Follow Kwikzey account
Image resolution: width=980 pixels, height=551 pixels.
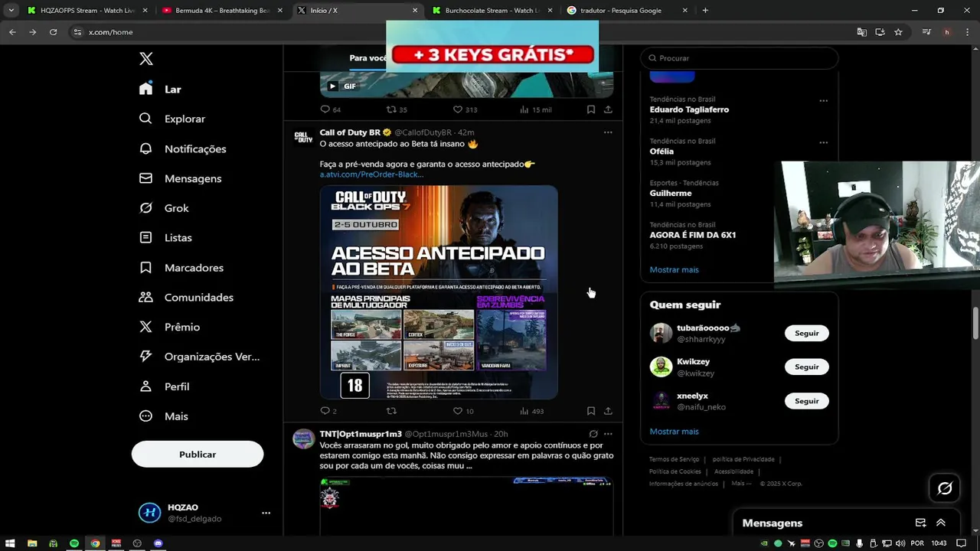(806, 367)
